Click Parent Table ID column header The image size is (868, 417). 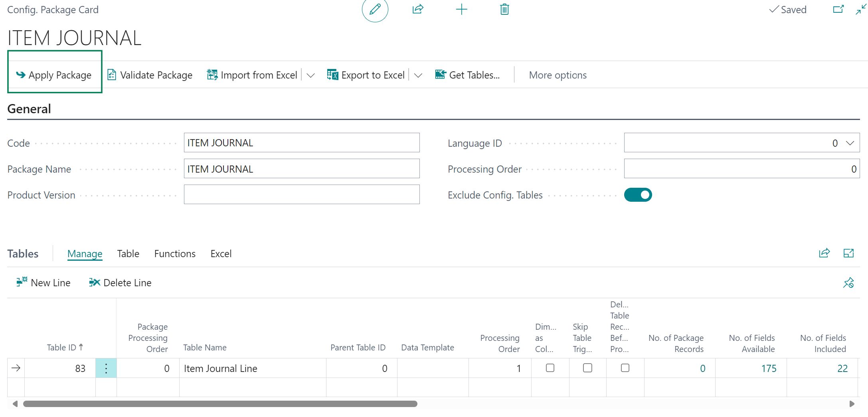tap(358, 347)
